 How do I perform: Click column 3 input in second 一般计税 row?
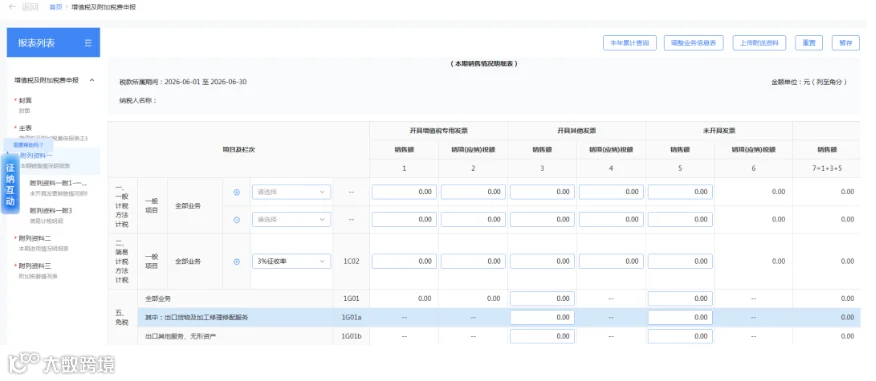542,220
